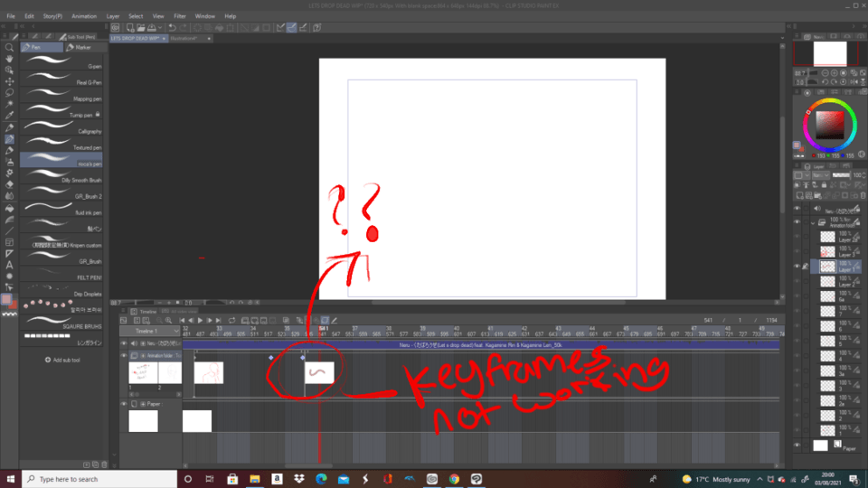Toggle loop playback in timeline
The height and width of the screenshot is (488, 868).
pos(231,320)
